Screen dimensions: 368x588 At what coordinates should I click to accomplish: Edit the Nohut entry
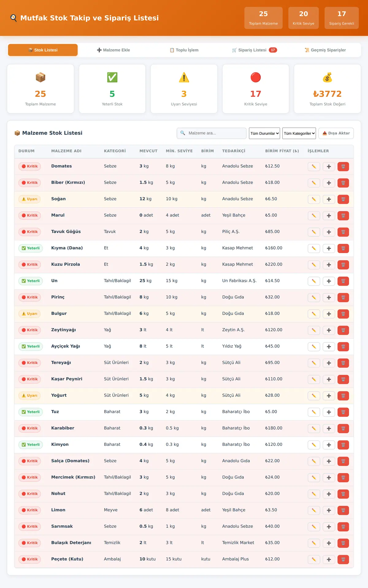[x=314, y=494]
